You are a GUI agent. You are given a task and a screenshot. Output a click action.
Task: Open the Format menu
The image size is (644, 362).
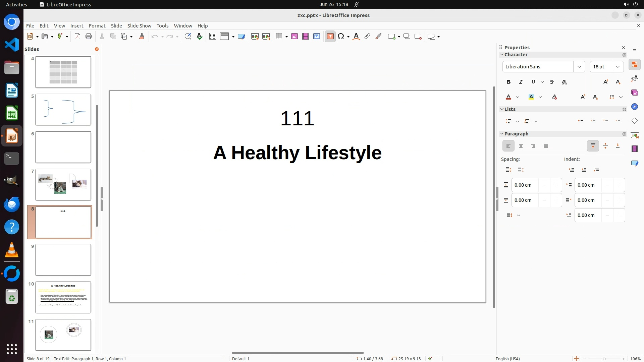[97, 25]
